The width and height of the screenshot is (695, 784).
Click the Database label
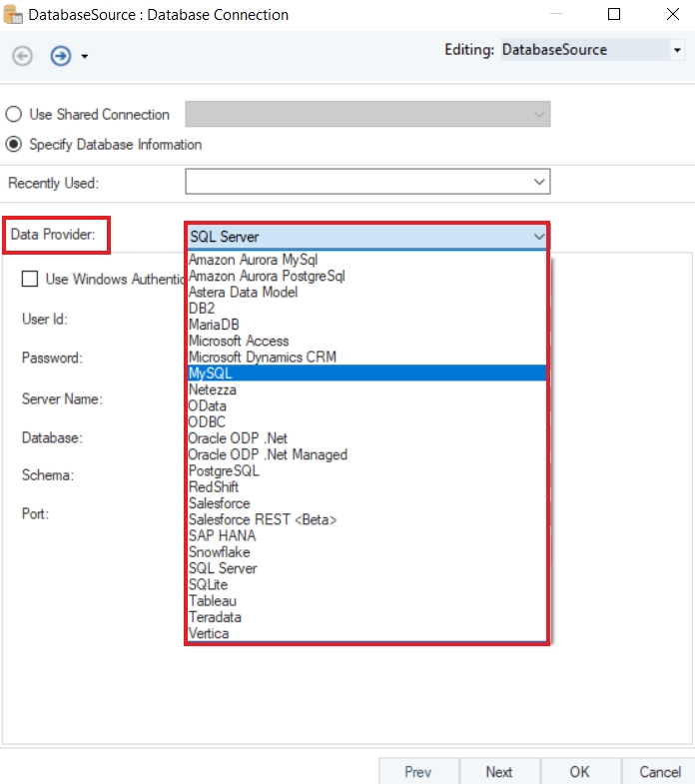click(x=52, y=438)
